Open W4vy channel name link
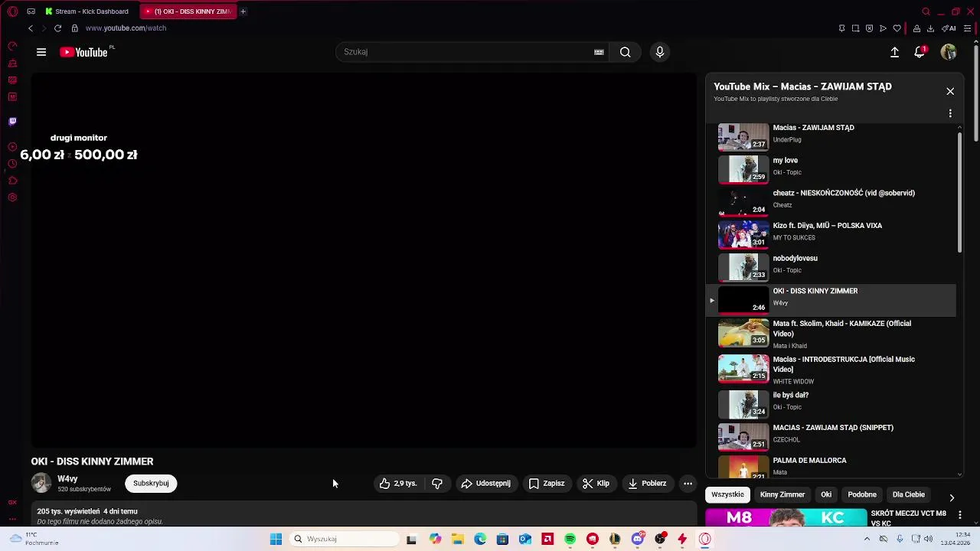The width and height of the screenshot is (980, 551). point(67,479)
